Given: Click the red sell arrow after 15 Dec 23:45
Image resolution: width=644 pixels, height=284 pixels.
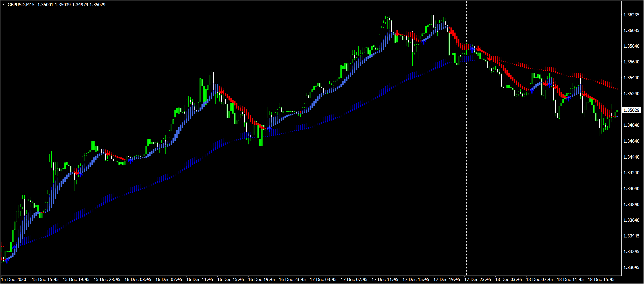Looking at the screenshot, I should (108, 153).
